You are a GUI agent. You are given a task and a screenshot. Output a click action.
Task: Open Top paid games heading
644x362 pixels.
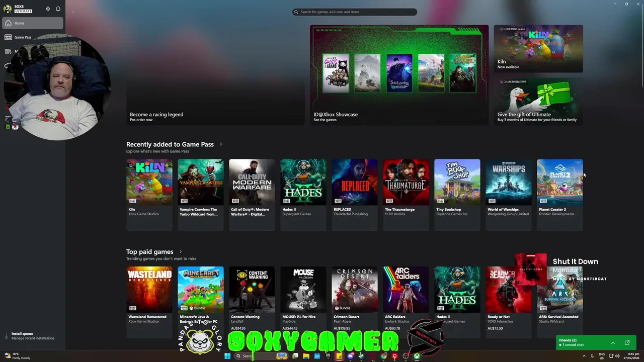[x=149, y=251]
